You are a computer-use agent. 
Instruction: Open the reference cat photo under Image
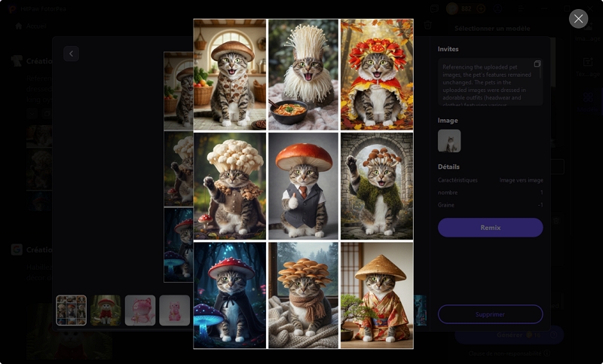click(x=449, y=141)
